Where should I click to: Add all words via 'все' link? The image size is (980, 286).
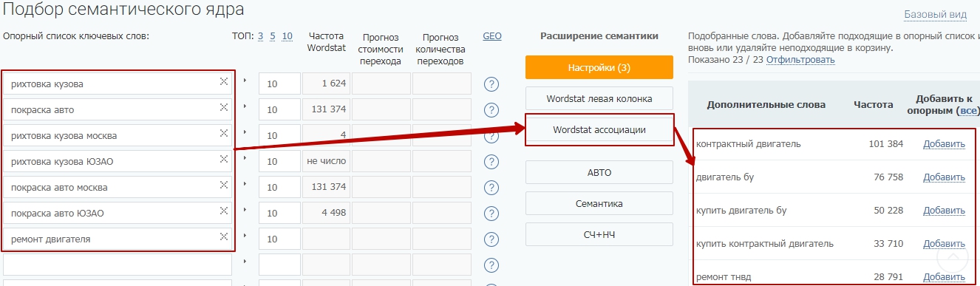[967, 110]
